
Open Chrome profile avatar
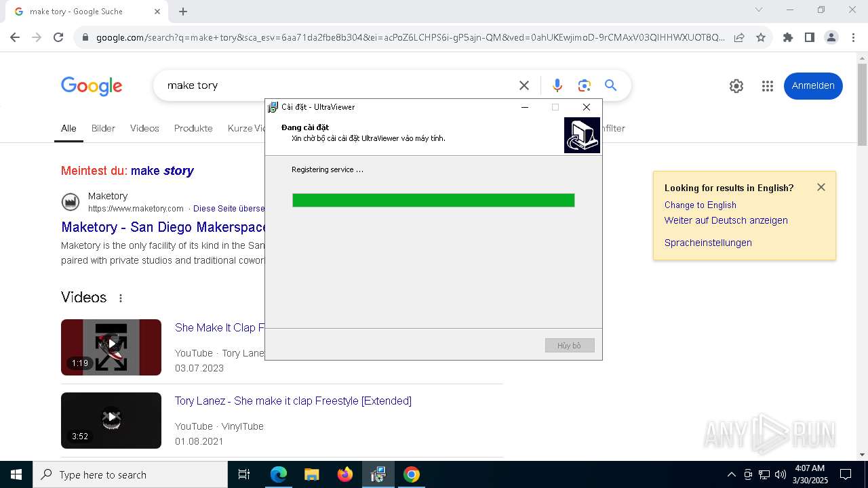click(831, 37)
